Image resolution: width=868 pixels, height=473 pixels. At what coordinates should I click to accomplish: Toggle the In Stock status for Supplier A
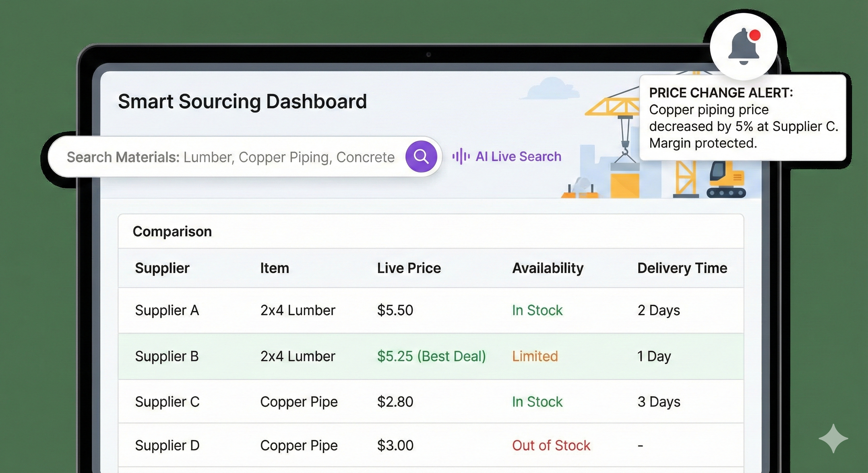(x=536, y=310)
